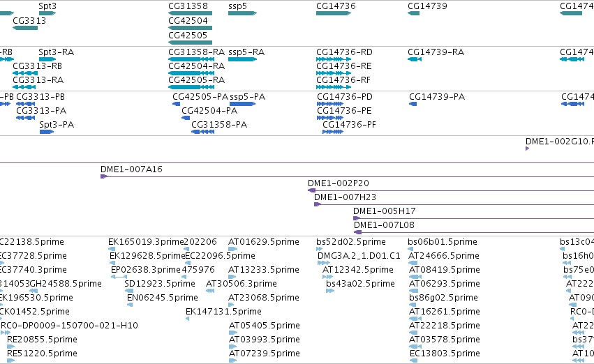This screenshot has height=364, width=594.
Task: Select the AT01629.5prime EST glyph
Action: pos(232,249)
